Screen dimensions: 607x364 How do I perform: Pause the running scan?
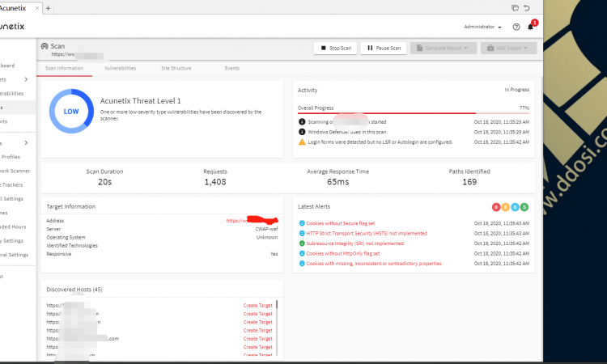[384, 48]
